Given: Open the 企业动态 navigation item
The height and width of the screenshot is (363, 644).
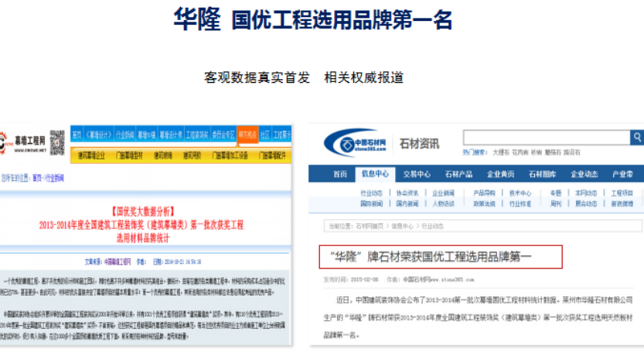Looking at the screenshot, I should pyautogui.click(x=584, y=174).
